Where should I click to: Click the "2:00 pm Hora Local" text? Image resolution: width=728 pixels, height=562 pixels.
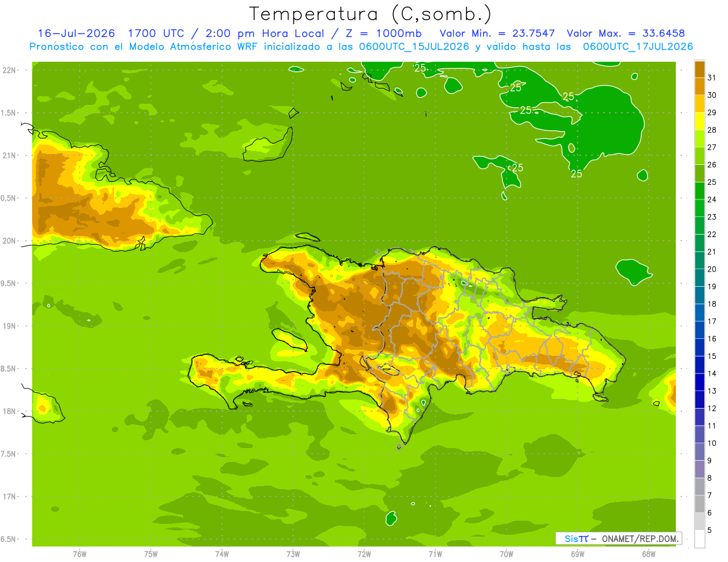point(265,33)
